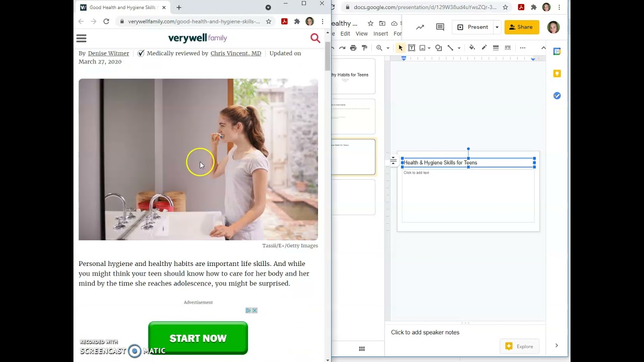The width and height of the screenshot is (644, 362).
Task: Hide the Slides menus with the caret
Action: (543, 48)
